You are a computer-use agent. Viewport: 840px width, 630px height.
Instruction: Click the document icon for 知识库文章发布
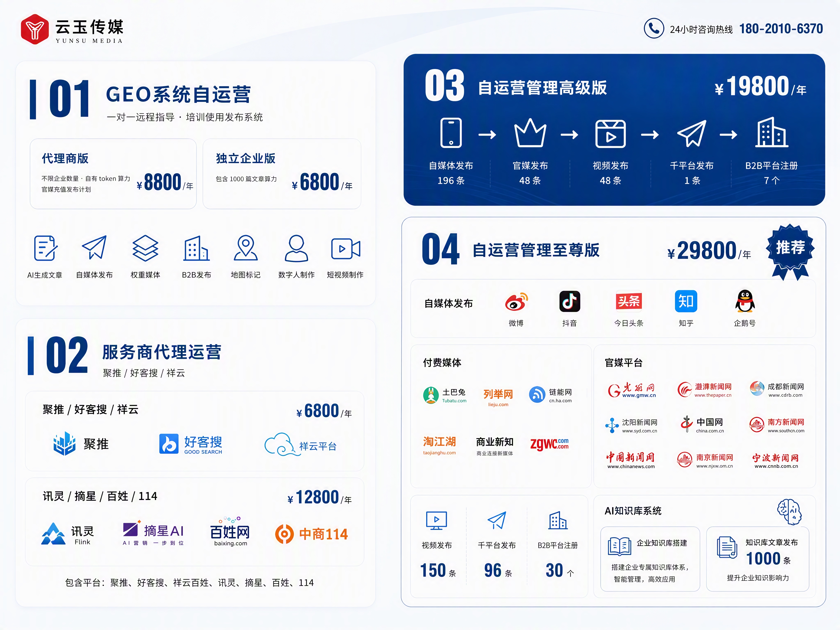(727, 547)
